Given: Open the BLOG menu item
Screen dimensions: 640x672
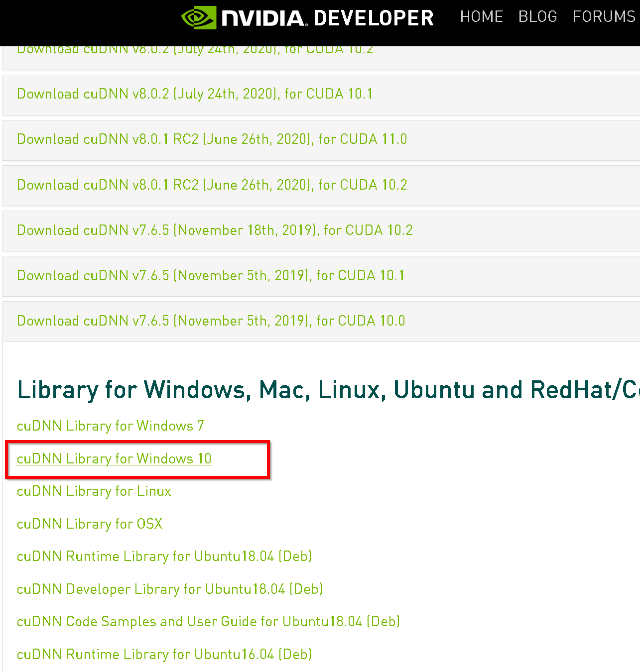Looking at the screenshot, I should (x=537, y=16).
